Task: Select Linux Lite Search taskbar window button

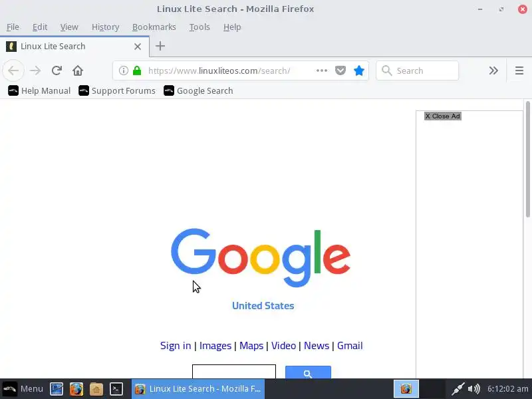Action: pyautogui.click(x=198, y=389)
